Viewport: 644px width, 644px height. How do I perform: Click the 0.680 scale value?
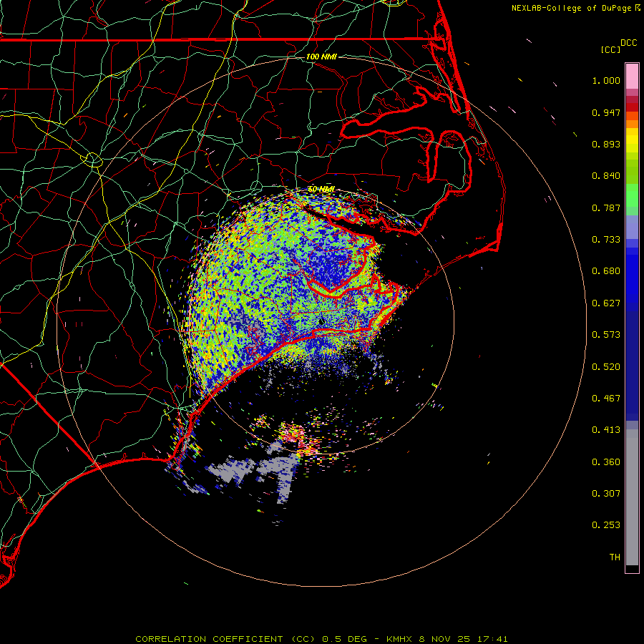click(606, 271)
